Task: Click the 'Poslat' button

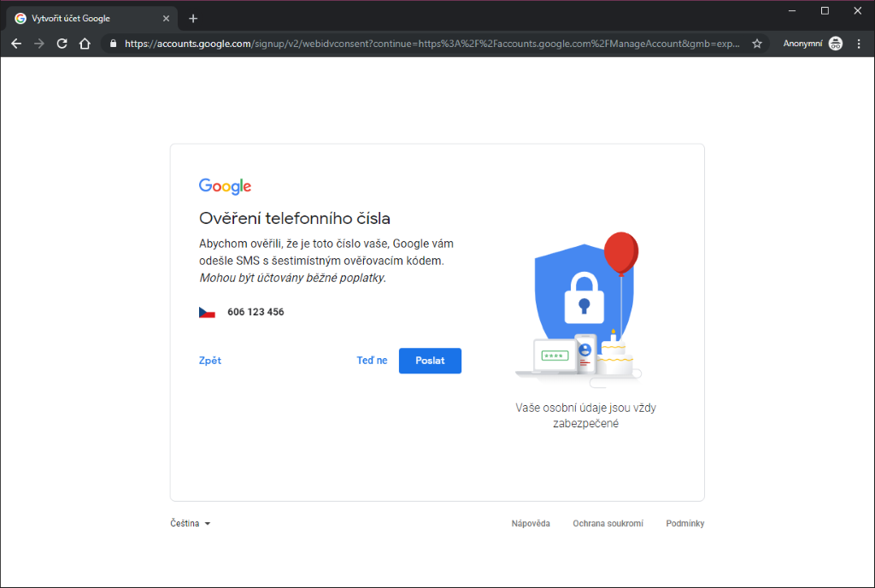Action: [430, 361]
